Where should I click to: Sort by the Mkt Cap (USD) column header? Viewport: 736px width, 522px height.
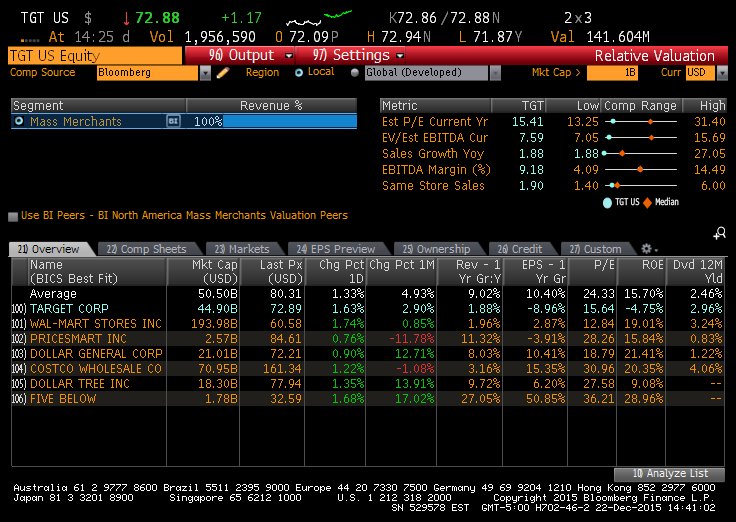203,272
